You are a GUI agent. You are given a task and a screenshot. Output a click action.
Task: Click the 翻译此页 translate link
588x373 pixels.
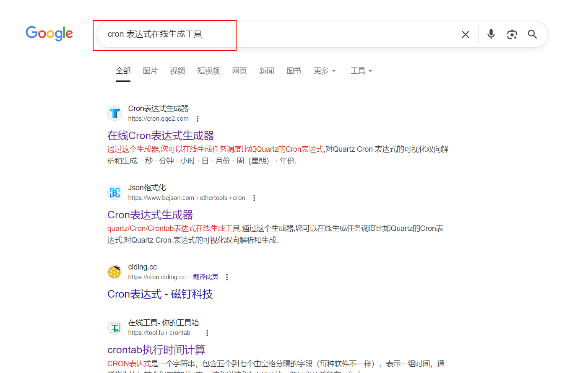(x=206, y=277)
